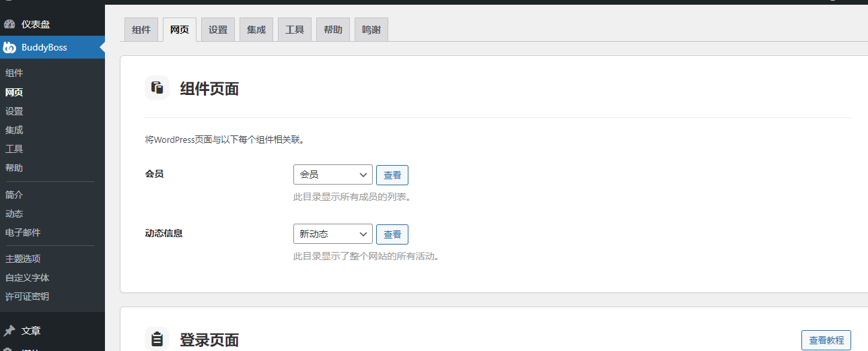Click 查看 button next to 动态信息 dropdown

(x=392, y=234)
